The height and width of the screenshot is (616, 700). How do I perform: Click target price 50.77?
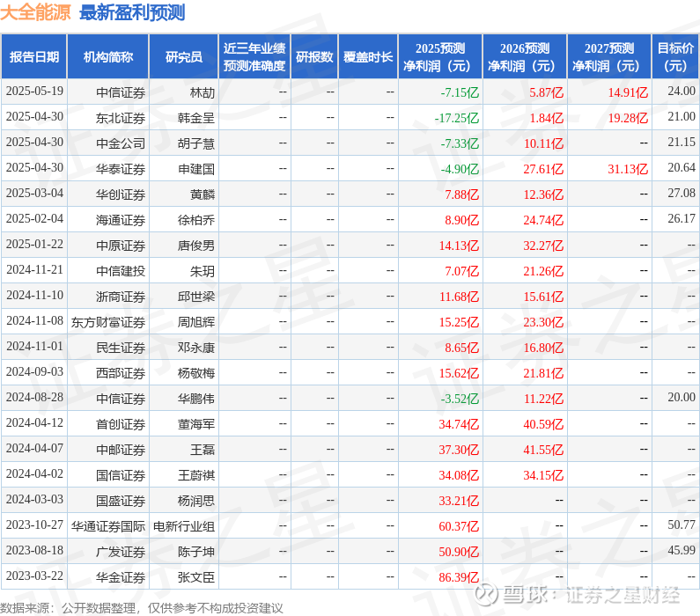tap(682, 524)
